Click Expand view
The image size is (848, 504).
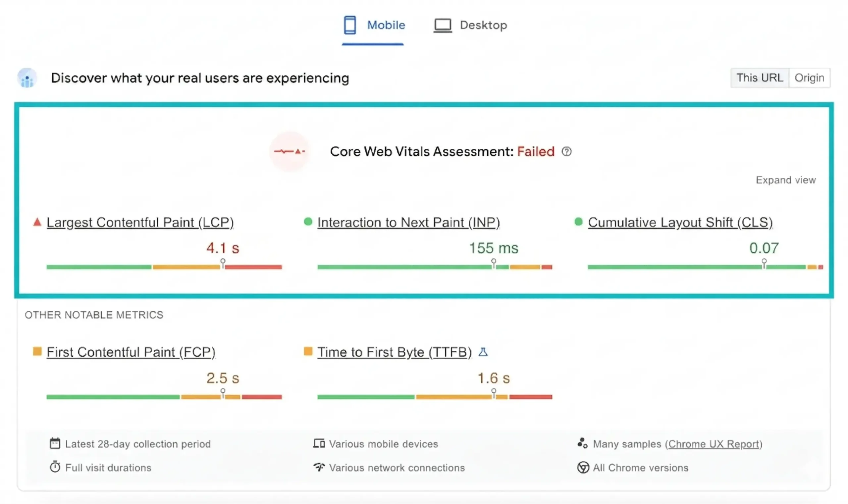pyautogui.click(x=786, y=180)
